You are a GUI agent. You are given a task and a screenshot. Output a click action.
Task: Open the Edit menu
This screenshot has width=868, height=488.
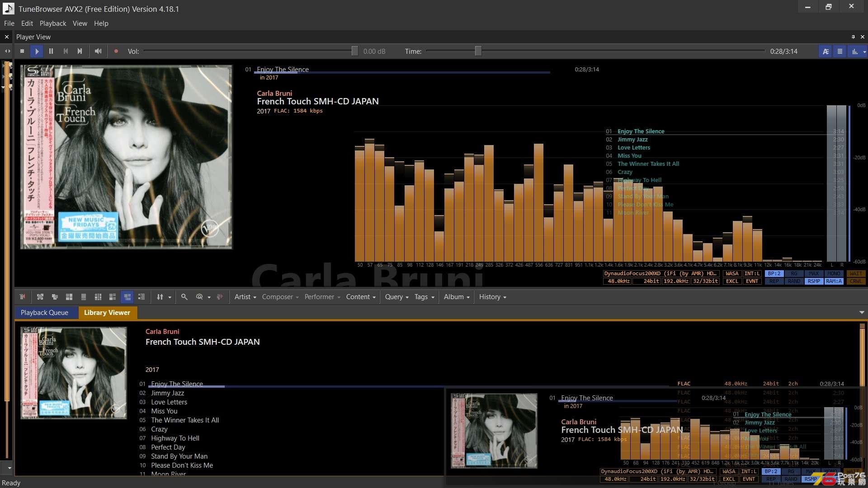pyautogui.click(x=27, y=23)
